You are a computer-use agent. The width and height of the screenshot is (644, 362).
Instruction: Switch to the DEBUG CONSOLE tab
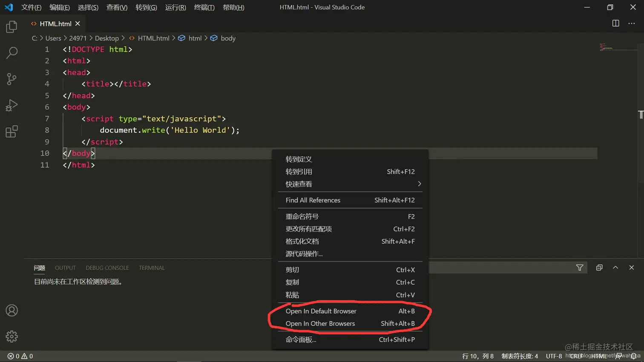tap(107, 268)
